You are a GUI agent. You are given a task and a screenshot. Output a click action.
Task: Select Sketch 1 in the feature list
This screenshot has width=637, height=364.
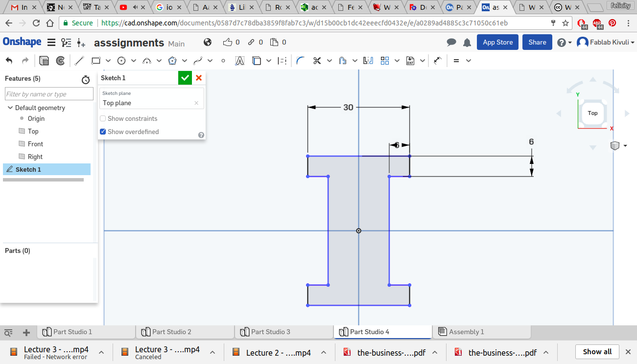coord(47,169)
